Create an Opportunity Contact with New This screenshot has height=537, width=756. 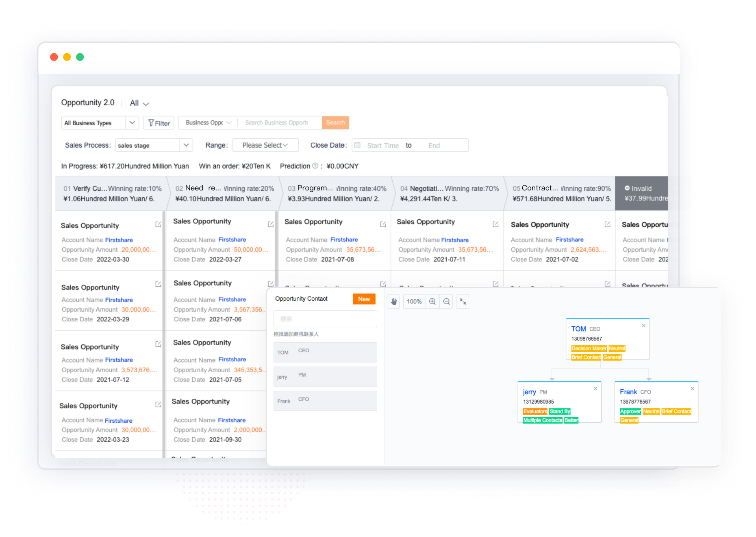click(x=364, y=299)
